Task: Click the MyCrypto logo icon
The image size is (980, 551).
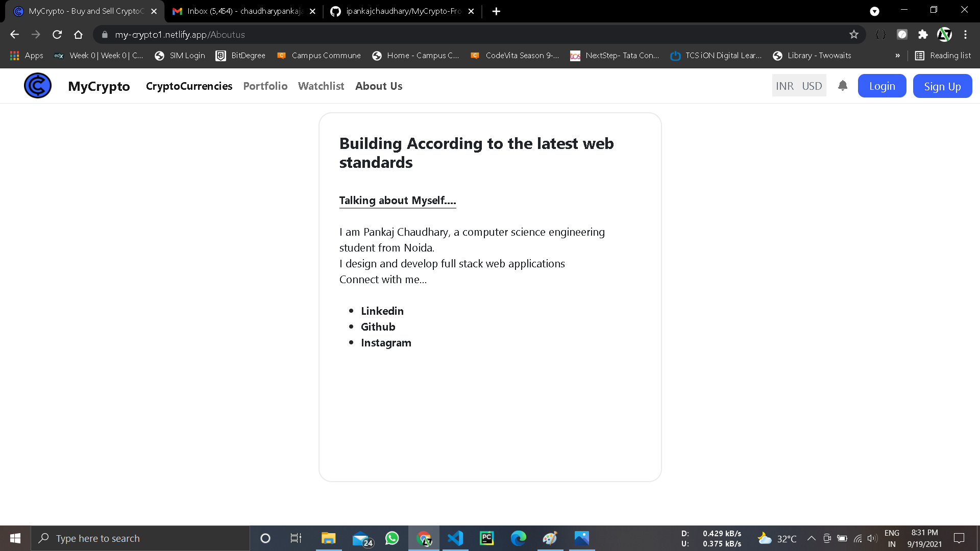Action: [38, 86]
